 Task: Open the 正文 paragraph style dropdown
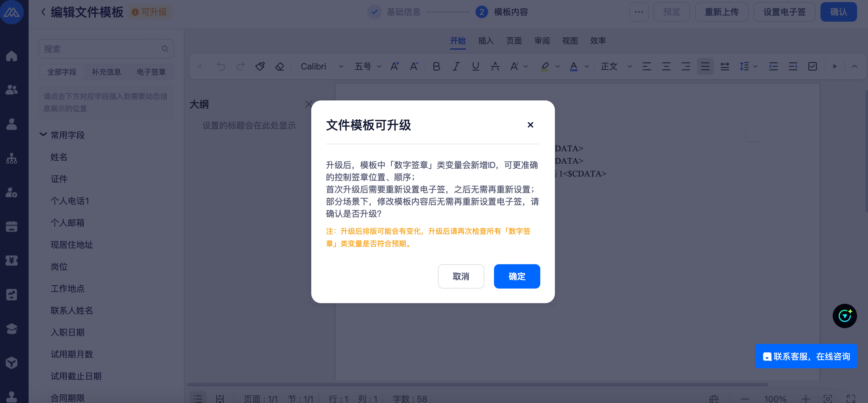(x=616, y=66)
